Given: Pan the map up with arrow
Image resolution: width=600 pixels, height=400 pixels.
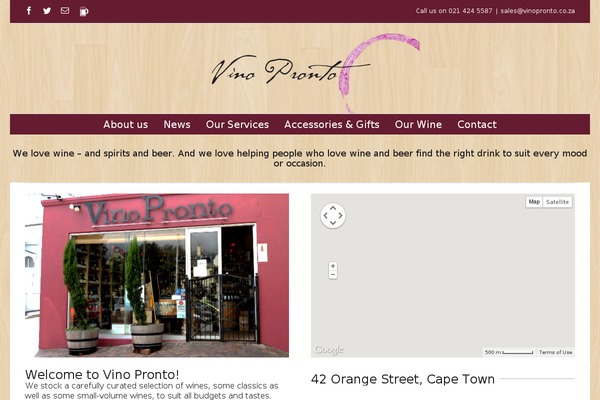Looking at the screenshot, I should tap(333, 208).
